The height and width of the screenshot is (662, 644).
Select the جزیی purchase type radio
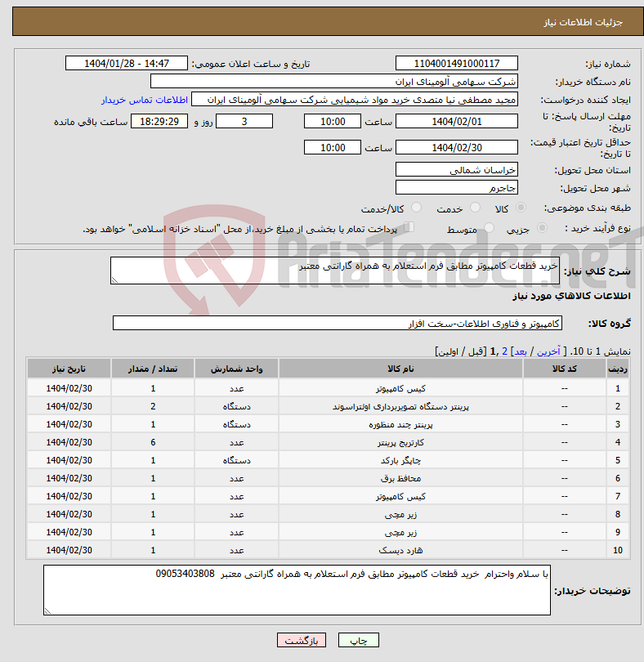pos(542,228)
